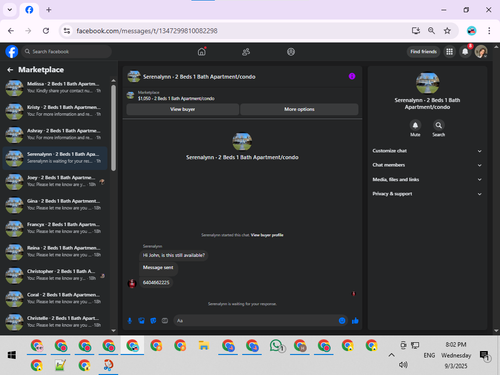500x375 pixels.
Task: Select the Facebook browser tab
Action: click(x=29, y=10)
